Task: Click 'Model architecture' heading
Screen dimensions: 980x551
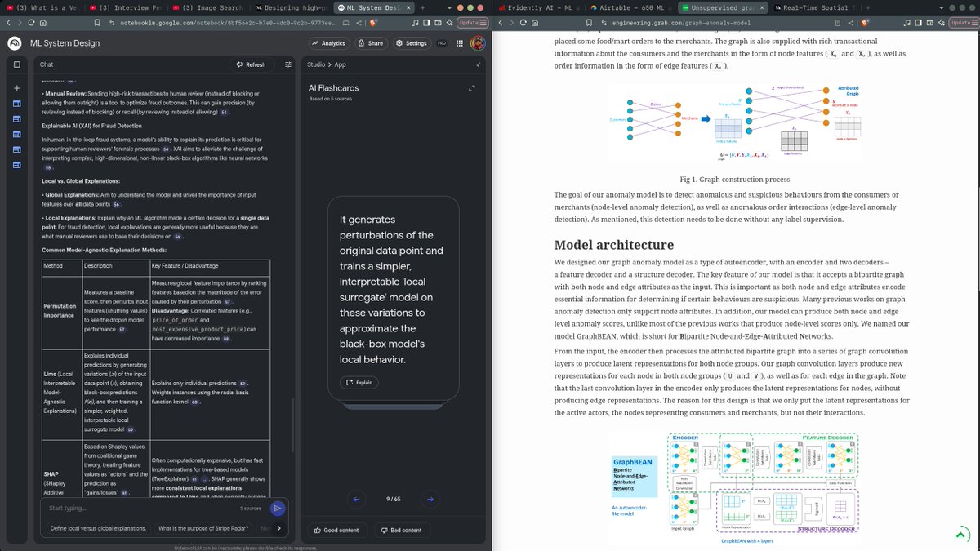Action: (614, 245)
